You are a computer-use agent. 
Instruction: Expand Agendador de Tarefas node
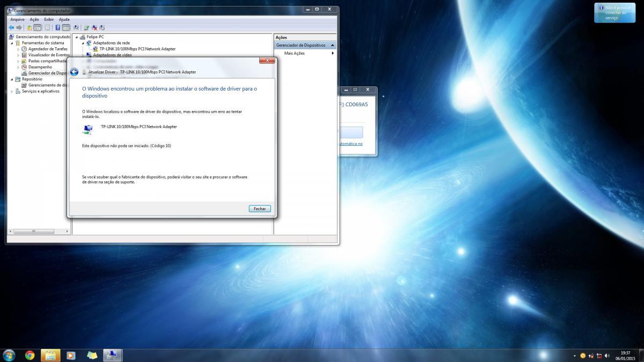pos(18,49)
